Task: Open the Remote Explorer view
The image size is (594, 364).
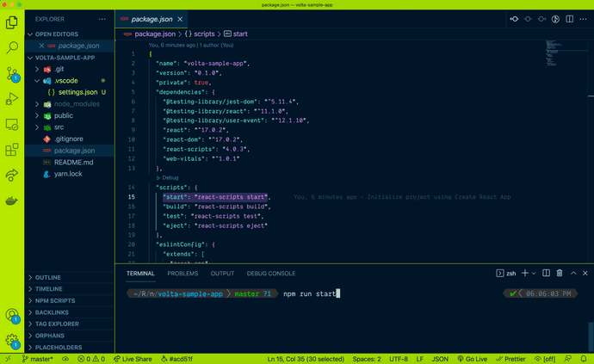Action: click(x=12, y=125)
